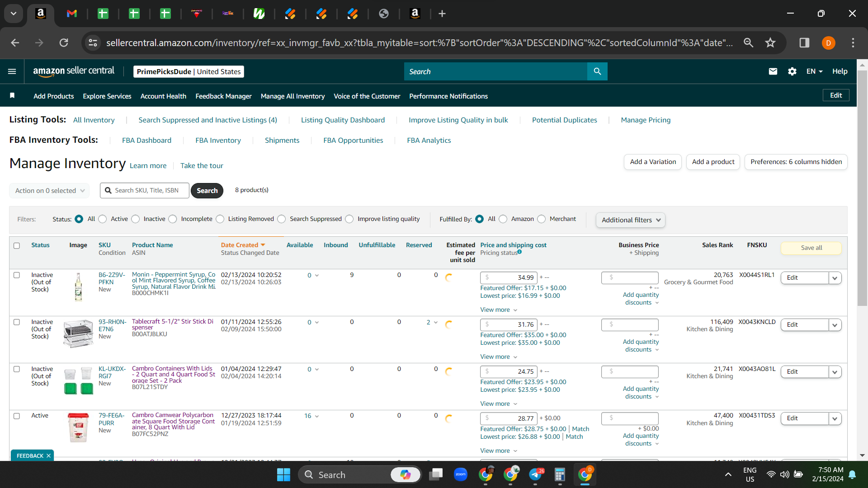The width and height of the screenshot is (868, 488).
Task: Open the Windows Start menu
Action: (283, 474)
